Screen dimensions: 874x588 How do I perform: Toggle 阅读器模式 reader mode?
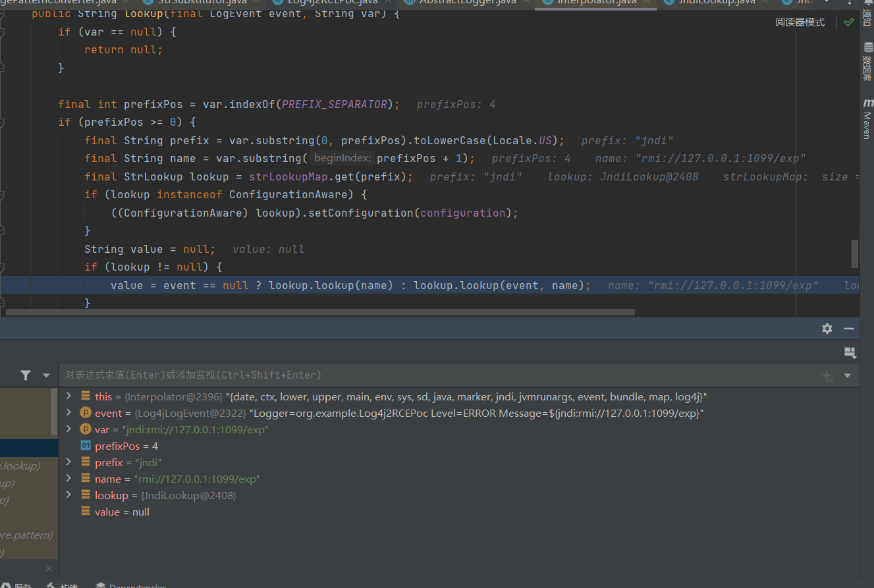tap(800, 22)
